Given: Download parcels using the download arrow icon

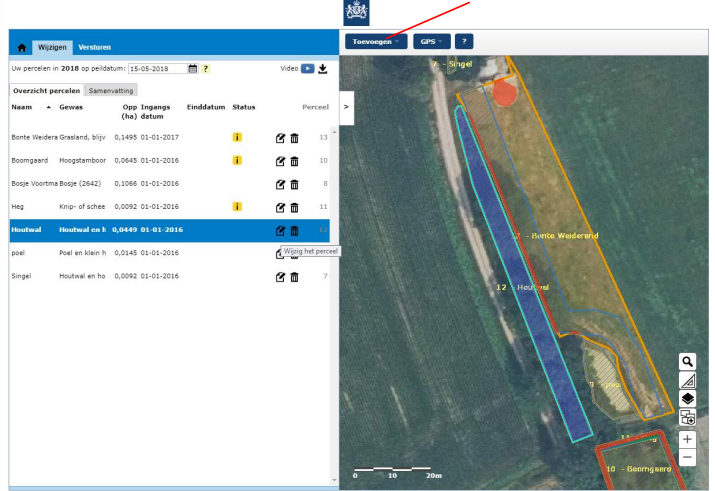Looking at the screenshot, I should click(323, 69).
